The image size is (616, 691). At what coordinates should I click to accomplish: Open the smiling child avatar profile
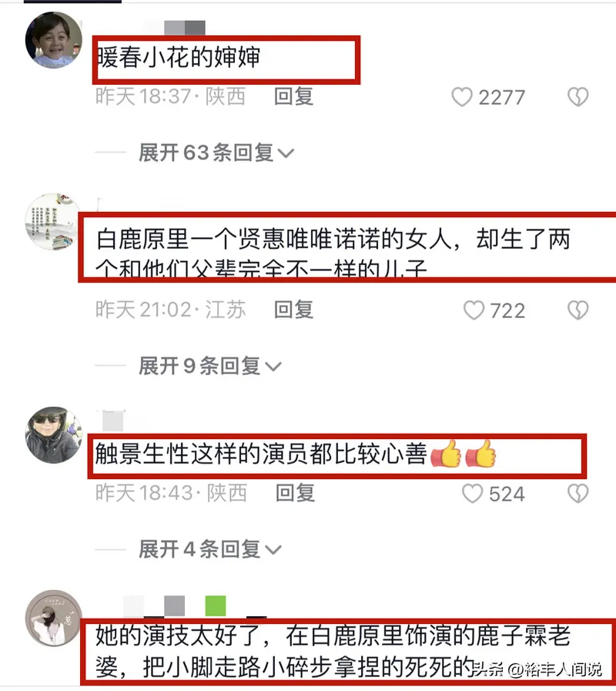click(53, 40)
